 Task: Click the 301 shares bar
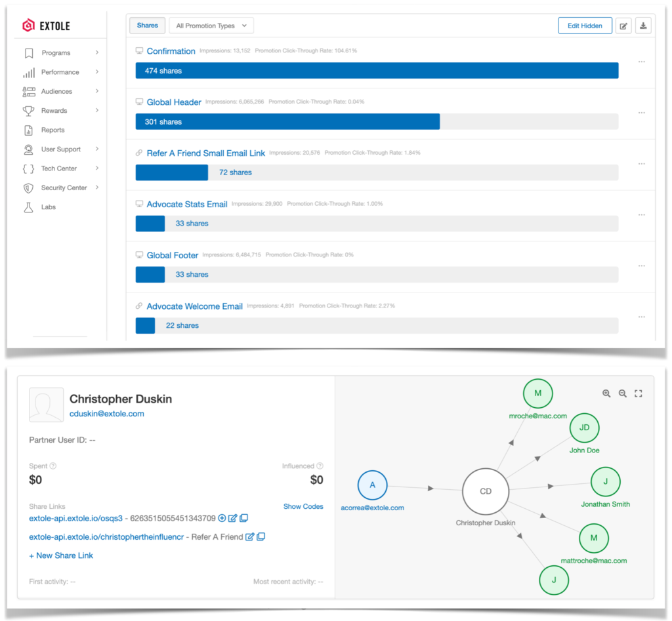(x=287, y=121)
